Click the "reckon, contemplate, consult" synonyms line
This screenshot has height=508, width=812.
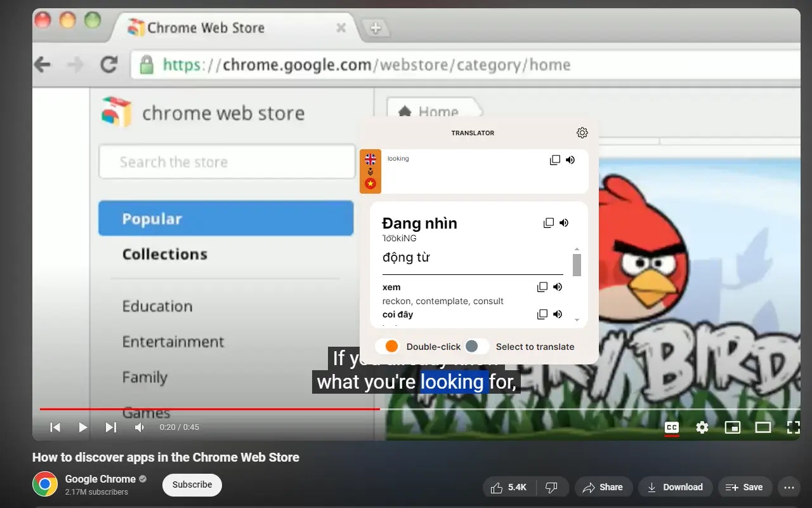click(443, 301)
